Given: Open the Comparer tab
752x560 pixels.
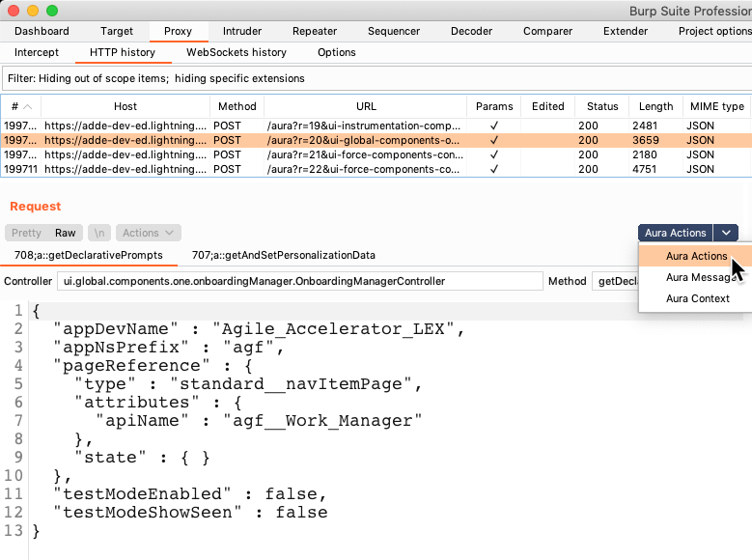Looking at the screenshot, I should tap(547, 31).
